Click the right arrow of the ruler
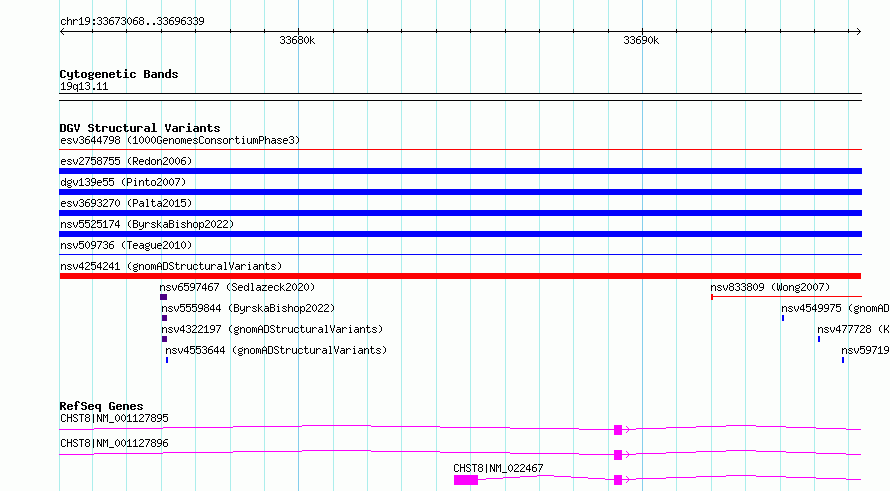890x491 pixels. [x=858, y=32]
